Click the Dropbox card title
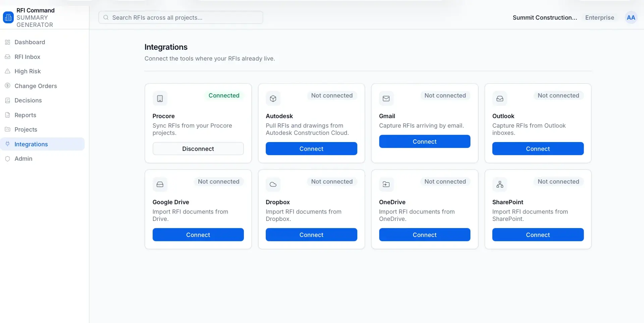The width and height of the screenshot is (644, 323). point(277,202)
